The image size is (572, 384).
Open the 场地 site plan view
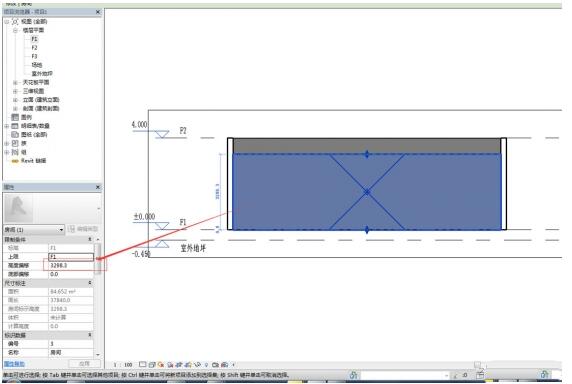(37, 65)
